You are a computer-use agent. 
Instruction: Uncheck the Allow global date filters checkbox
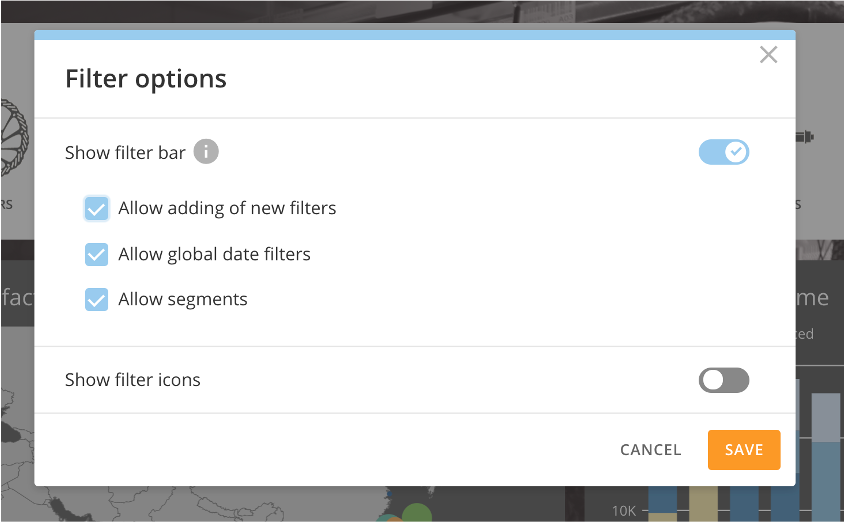[96, 254]
